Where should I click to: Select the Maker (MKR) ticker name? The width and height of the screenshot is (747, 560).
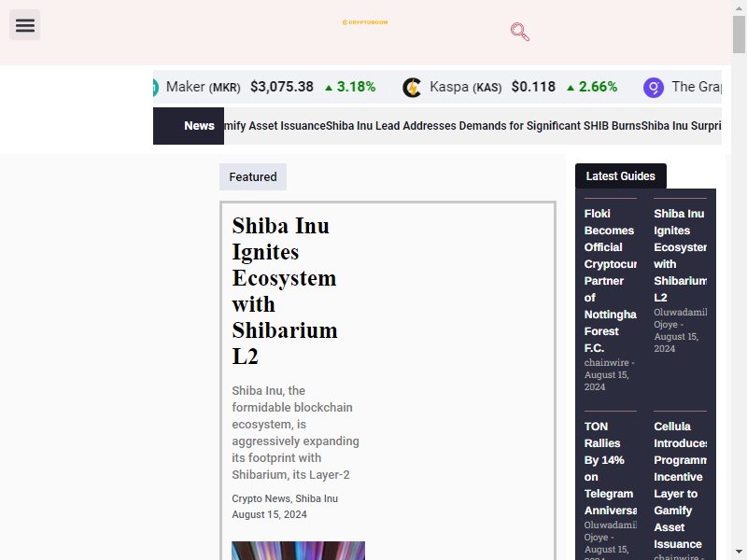(x=203, y=87)
